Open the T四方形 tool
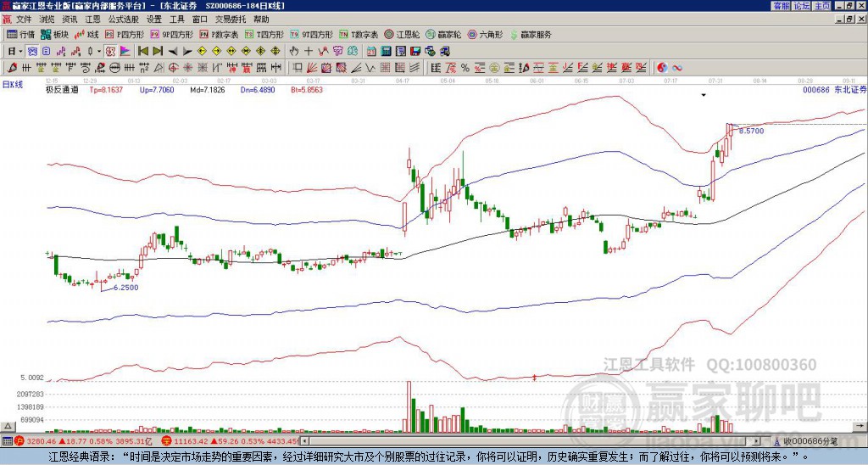Screen dimensions: 868x465 (264, 34)
